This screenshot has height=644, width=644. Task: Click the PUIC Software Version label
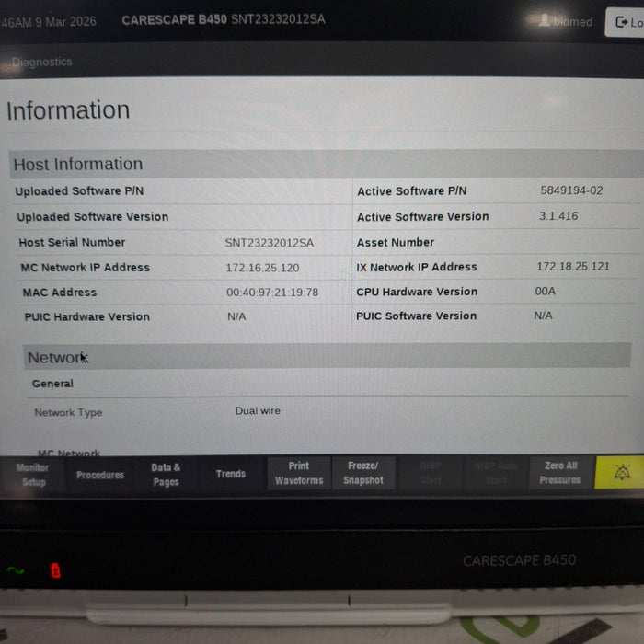[x=416, y=316]
